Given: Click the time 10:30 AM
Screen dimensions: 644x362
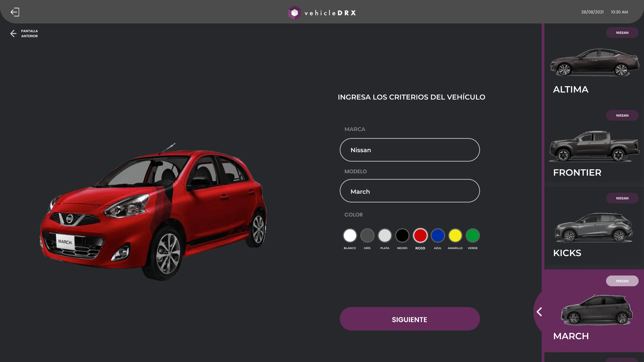Looking at the screenshot, I should click(x=619, y=12).
